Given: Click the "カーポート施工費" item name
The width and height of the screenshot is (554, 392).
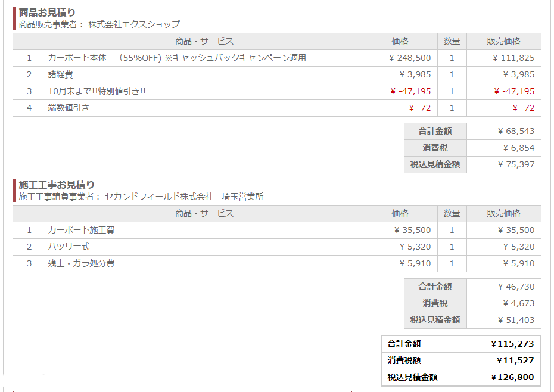Looking at the screenshot, I should tap(81, 230).
